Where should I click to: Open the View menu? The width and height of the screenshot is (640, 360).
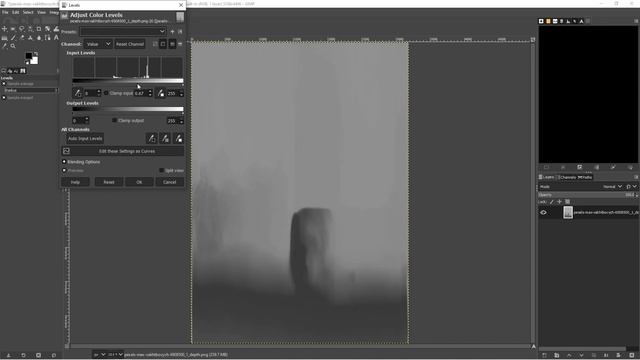[x=41, y=12]
